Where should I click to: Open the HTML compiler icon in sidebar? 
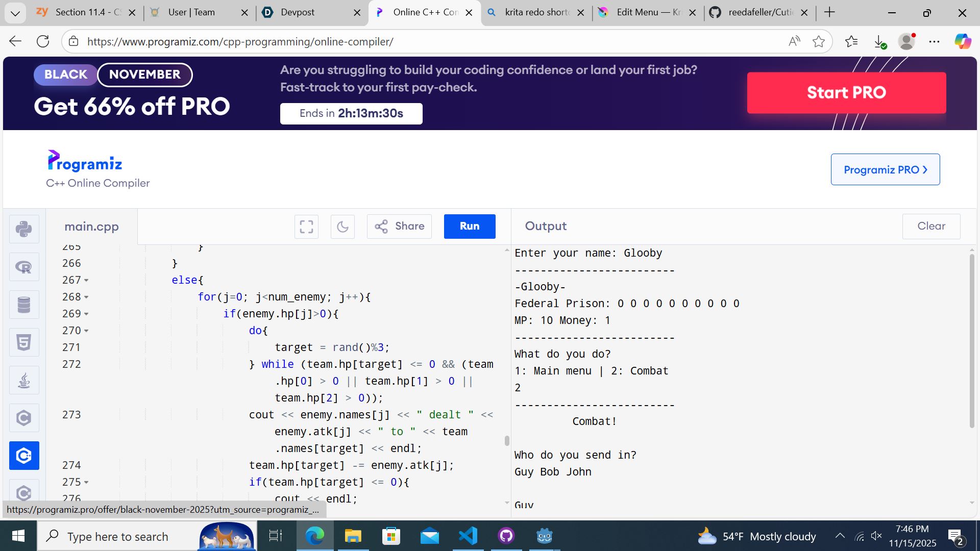tap(24, 342)
